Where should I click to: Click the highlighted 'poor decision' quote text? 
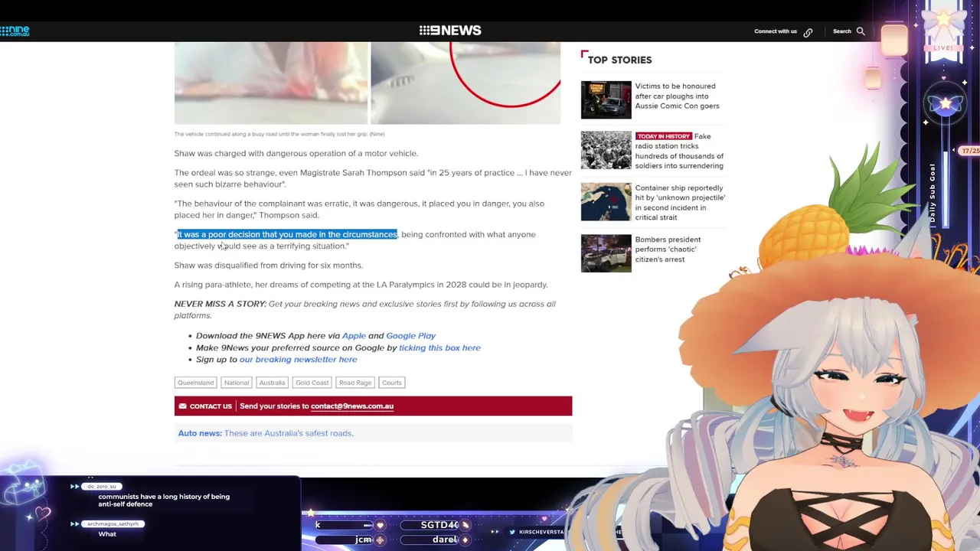tap(287, 234)
